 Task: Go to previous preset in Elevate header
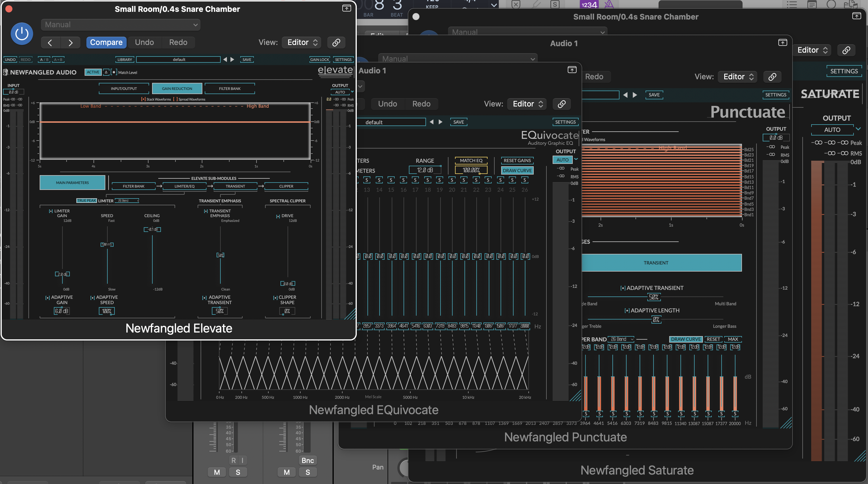point(50,43)
